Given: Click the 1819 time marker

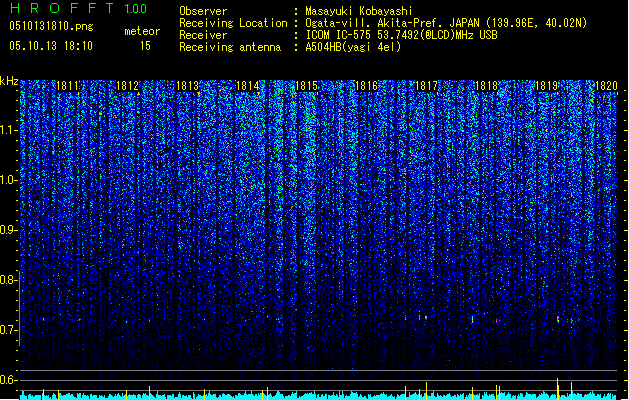Looking at the screenshot, I should (547, 86).
